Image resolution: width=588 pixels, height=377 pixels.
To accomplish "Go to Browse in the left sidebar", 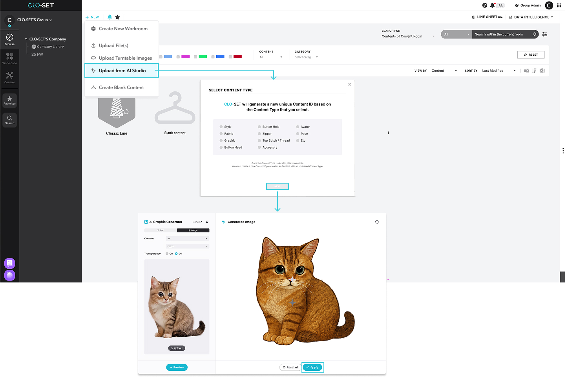I will (9, 39).
